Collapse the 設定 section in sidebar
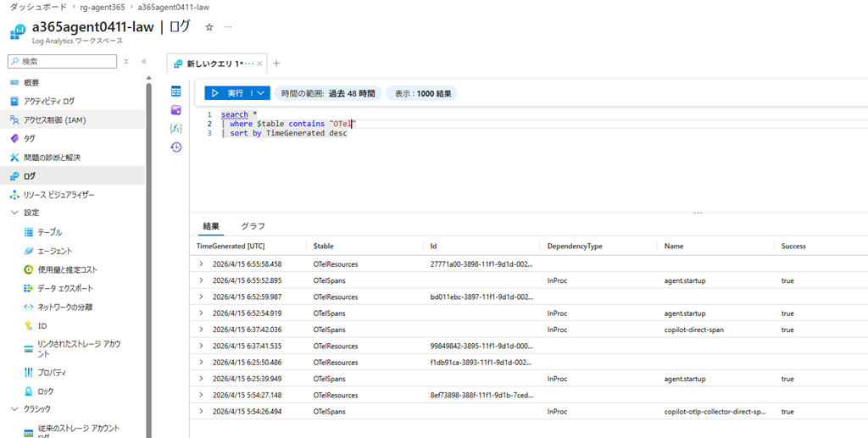This screenshot has height=438, width=868. (x=14, y=213)
